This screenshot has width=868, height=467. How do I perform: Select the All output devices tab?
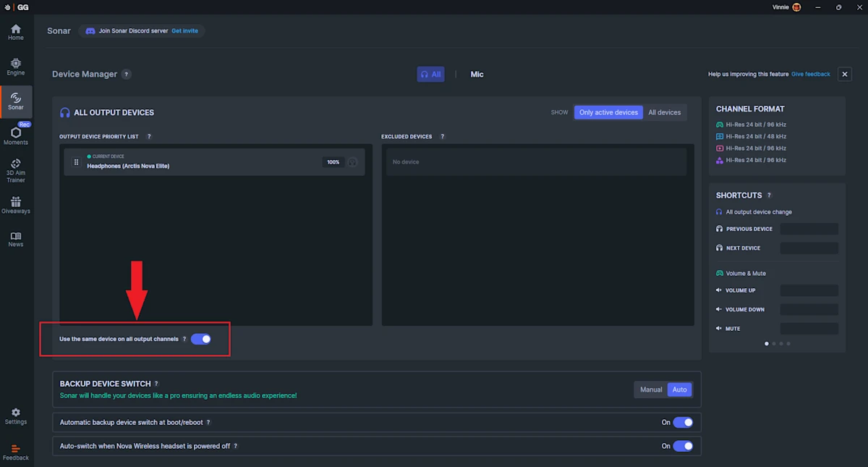[430, 74]
